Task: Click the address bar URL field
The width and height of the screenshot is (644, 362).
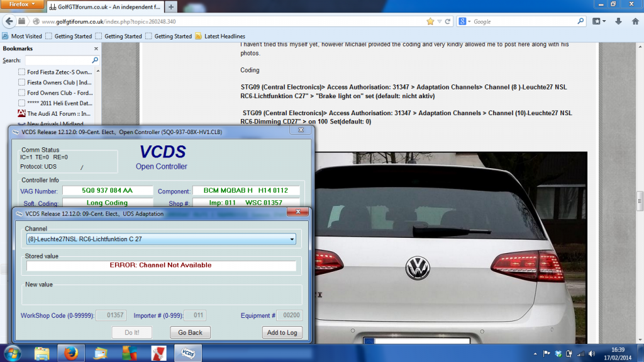Action: [230, 21]
